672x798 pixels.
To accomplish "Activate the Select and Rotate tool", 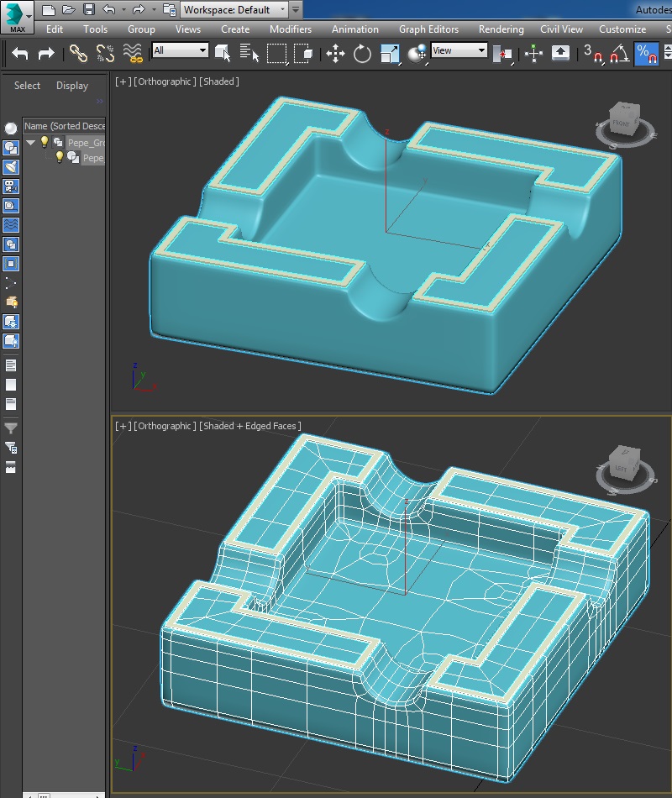I will pos(362,53).
